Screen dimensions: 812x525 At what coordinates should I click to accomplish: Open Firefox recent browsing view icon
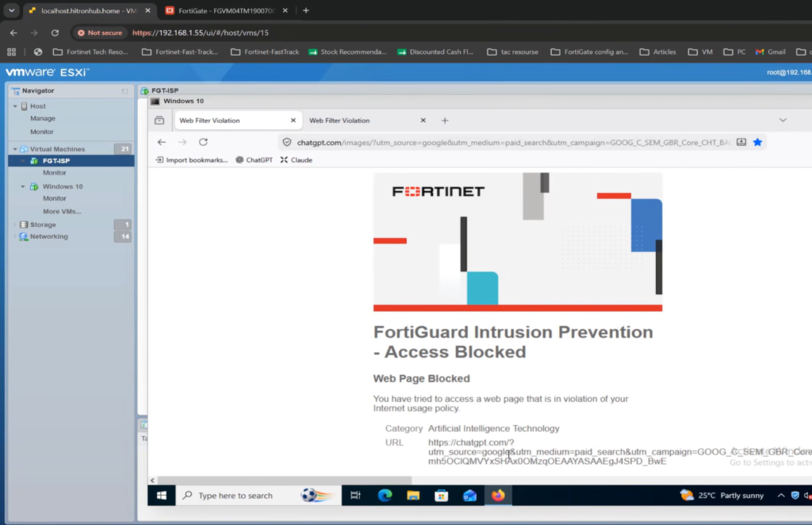coord(159,121)
